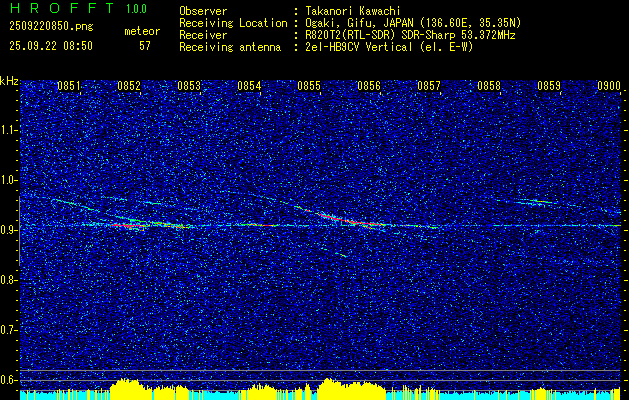Click the 0.8 kHz axis label
The height and width of the screenshot is (400, 629).
click(x=8, y=280)
